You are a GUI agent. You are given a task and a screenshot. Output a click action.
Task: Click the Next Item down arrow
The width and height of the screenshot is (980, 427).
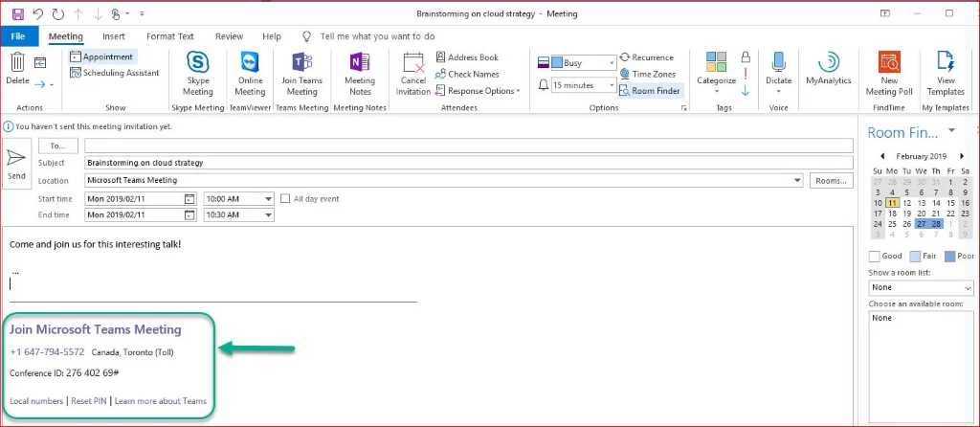pyautogui.click(x=97, y=13)
